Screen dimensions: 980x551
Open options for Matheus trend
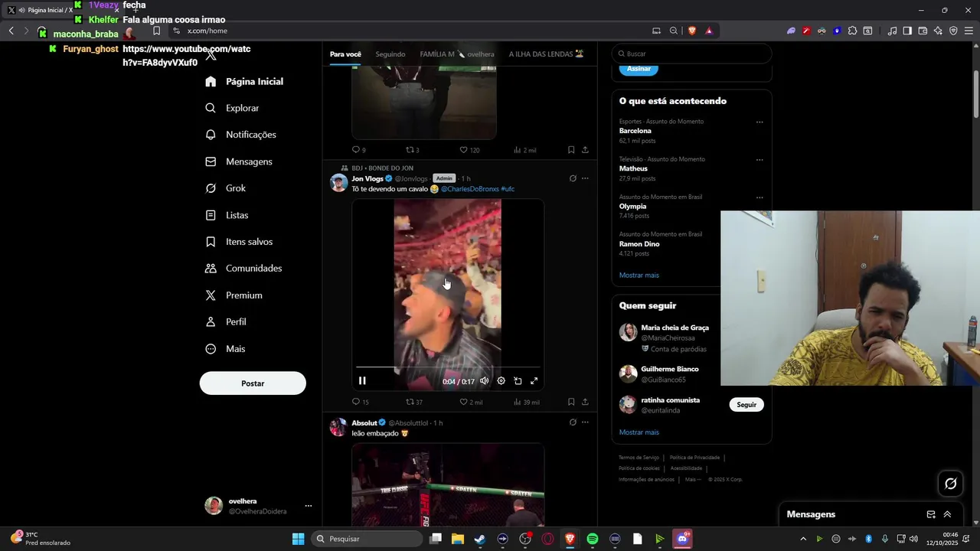coord(759,160)
